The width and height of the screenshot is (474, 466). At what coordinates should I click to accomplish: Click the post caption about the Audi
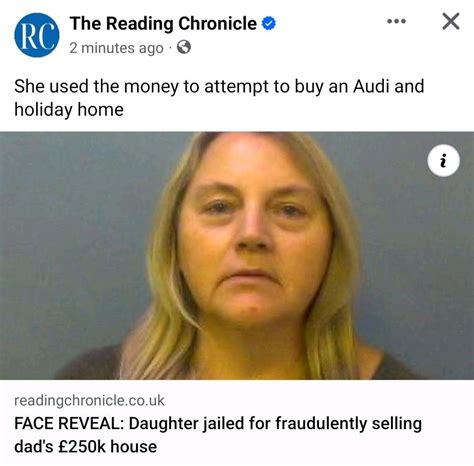click(219, 98)
